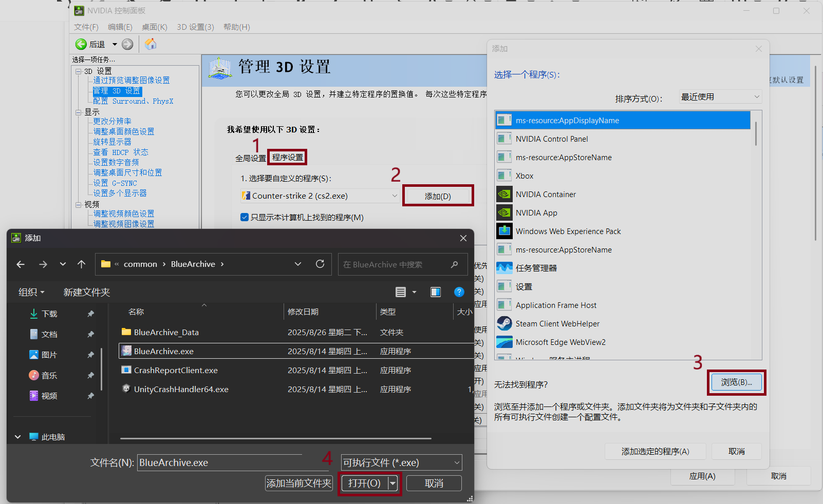Click the green Back arrow icon
Viewport: 823px width, 504px height.
point(81,44)
